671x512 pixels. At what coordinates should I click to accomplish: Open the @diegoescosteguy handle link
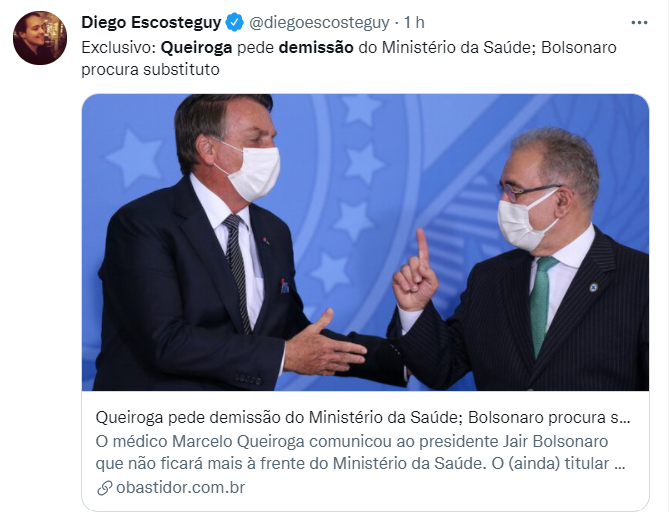[319, 23]
